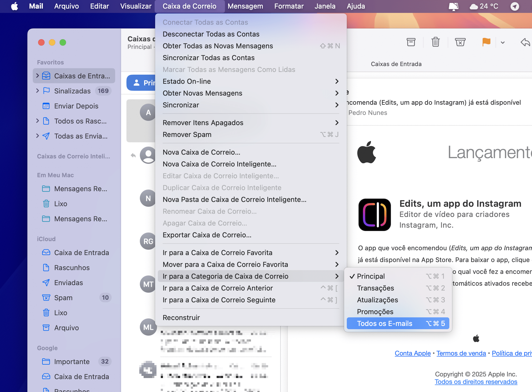This screenshot has height=392, width=532.
Task: Click Obter Todas as Novas Mensagens
Action: 251,46
